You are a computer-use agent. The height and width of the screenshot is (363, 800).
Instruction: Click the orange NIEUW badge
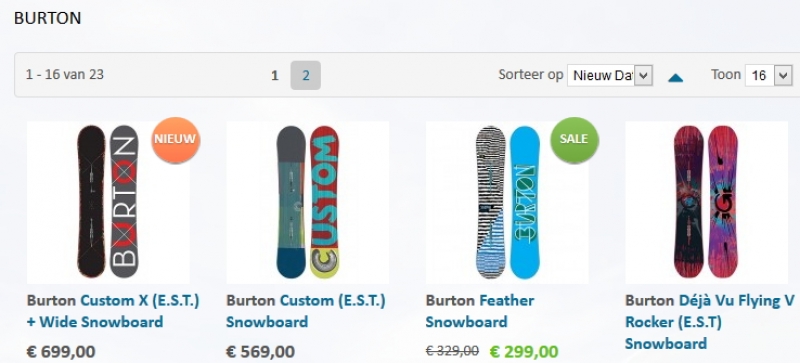point(176,140)
